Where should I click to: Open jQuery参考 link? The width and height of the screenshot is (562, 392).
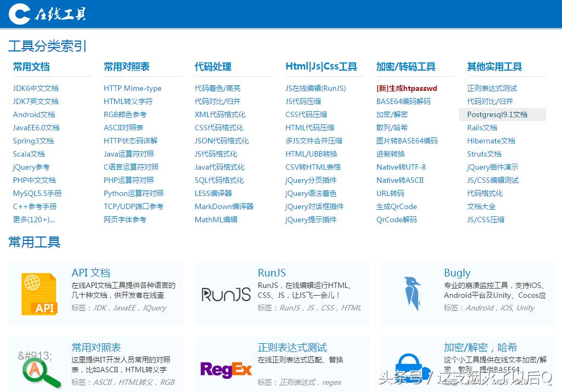[31, 167]
